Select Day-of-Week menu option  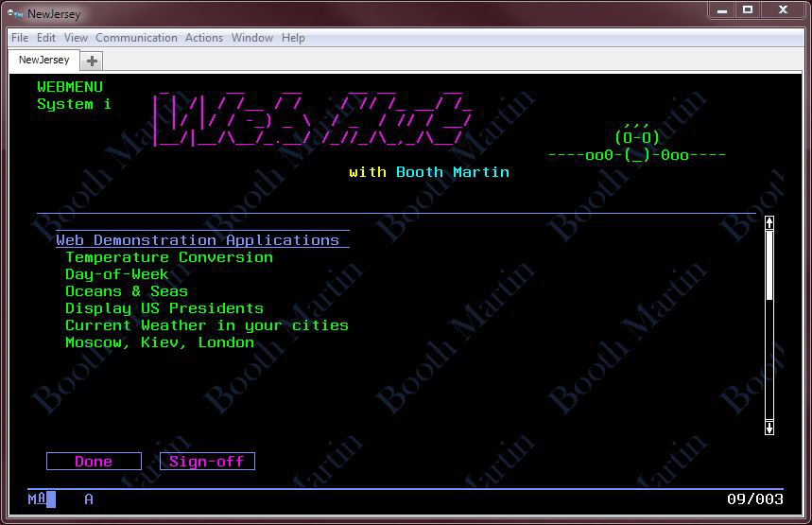[116, 274]
